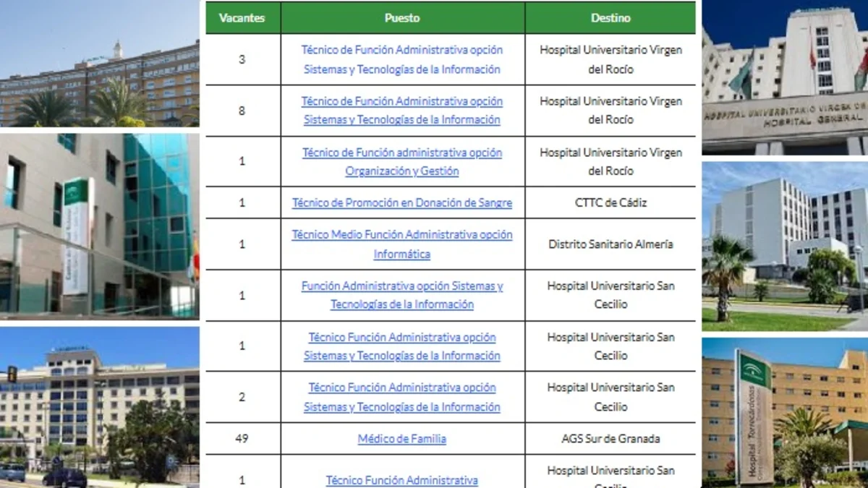Click the brick hospital photo with palm trees

point(99,64)
